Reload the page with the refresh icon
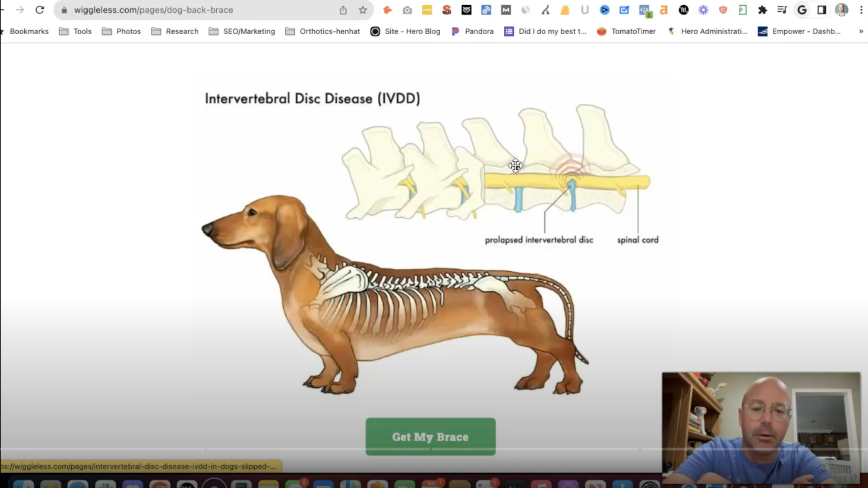The width and height of the screenshot is (868, 488). [40, 10]
